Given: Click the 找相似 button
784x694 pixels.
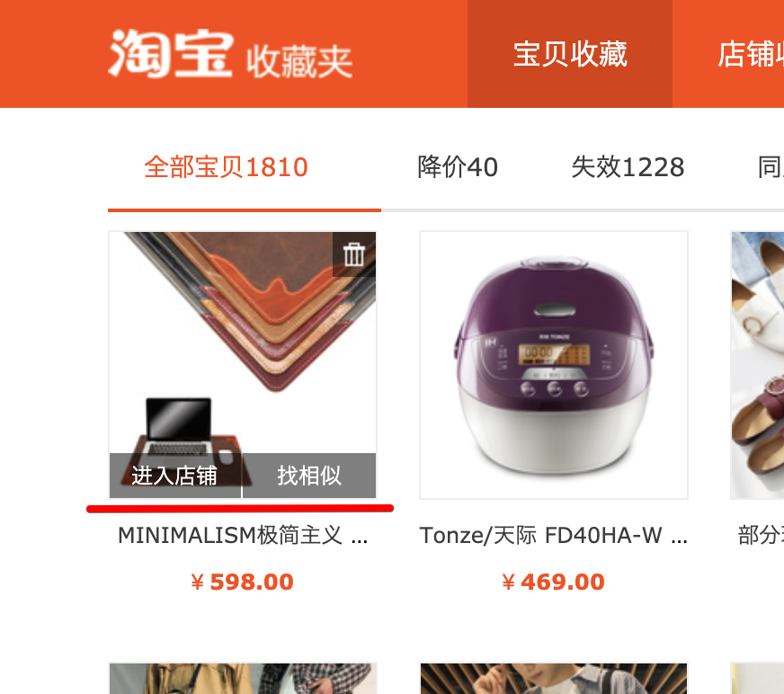Looking at the screenshot, I should (x=309, y=476).
